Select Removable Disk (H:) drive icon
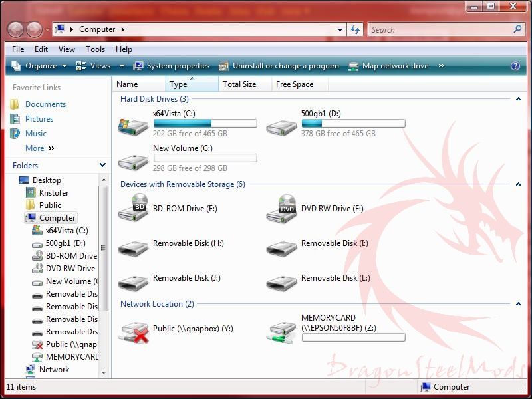 click(x=133, y=247)
